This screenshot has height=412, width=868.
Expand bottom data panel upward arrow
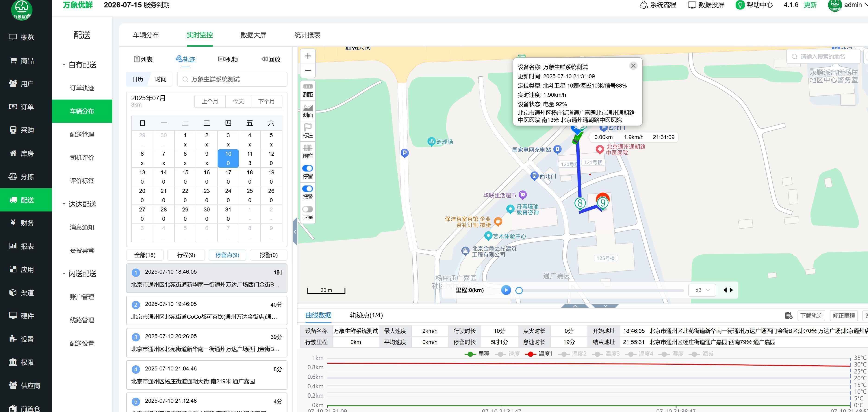pyautogui.click(x=575, y=306)
